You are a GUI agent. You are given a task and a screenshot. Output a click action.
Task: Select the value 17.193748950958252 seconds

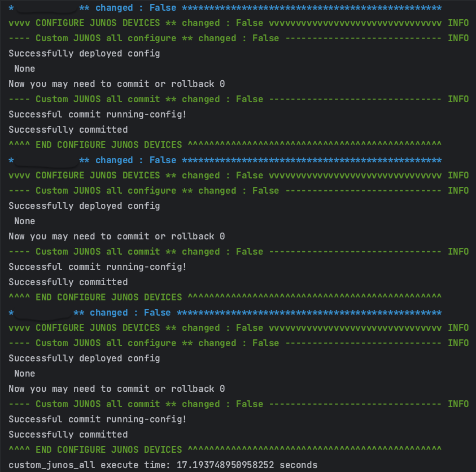pos(247,465)
